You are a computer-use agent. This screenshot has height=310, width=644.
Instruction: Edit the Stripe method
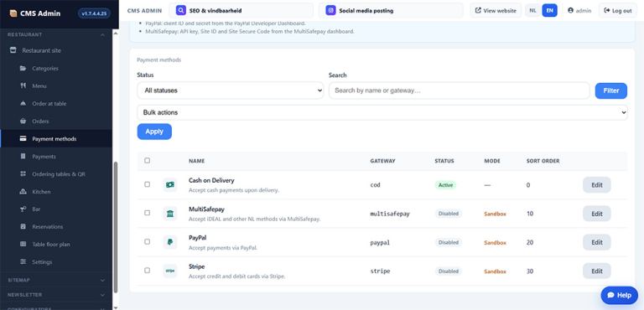tap(597, 271)
